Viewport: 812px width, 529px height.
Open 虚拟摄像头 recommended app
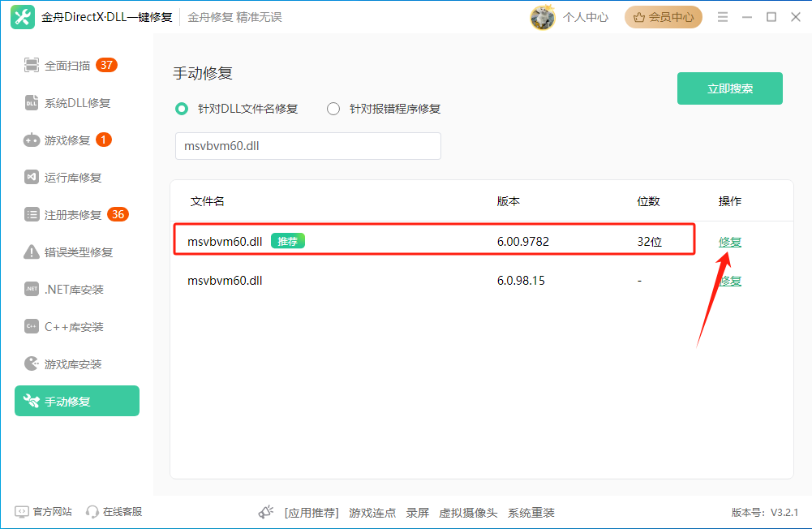[468, 513]
